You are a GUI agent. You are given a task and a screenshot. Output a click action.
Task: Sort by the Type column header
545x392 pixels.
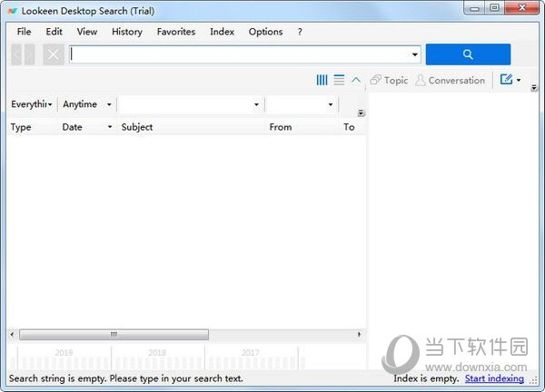click(32, 127)
